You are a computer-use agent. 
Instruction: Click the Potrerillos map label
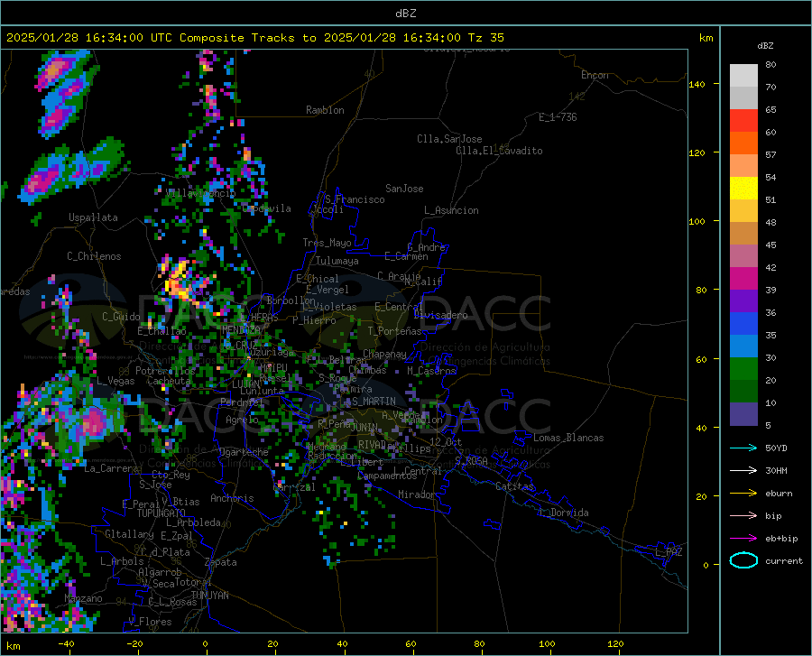165,371
